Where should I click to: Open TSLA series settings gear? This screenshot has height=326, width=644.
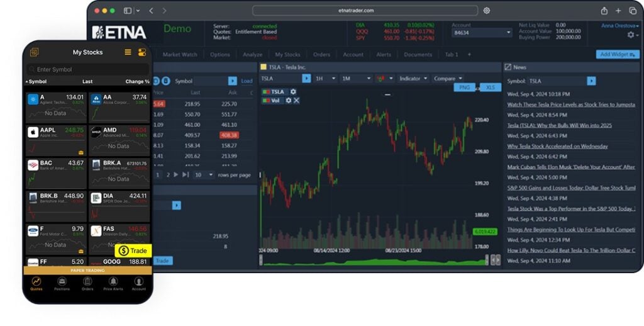click(293, 92)
